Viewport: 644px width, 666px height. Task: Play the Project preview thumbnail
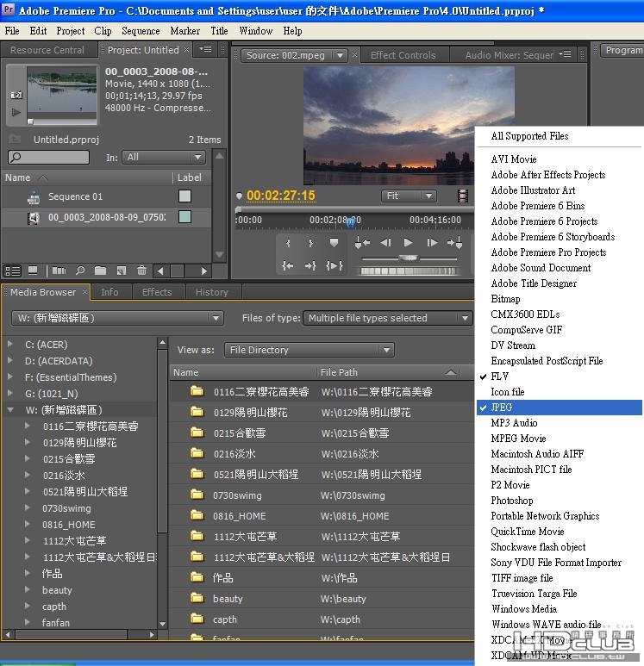[16, 113]
